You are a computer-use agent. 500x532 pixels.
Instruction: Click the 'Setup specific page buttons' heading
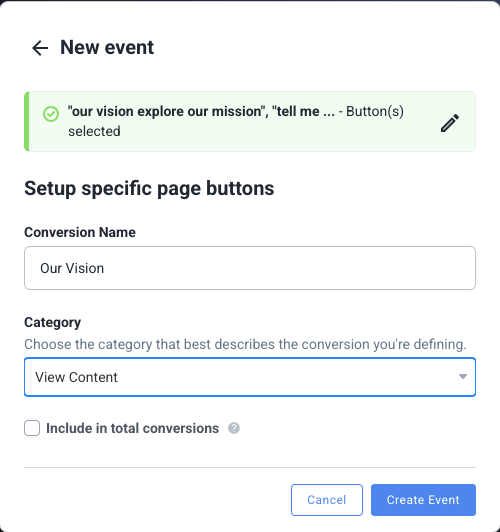coord(149,189)
